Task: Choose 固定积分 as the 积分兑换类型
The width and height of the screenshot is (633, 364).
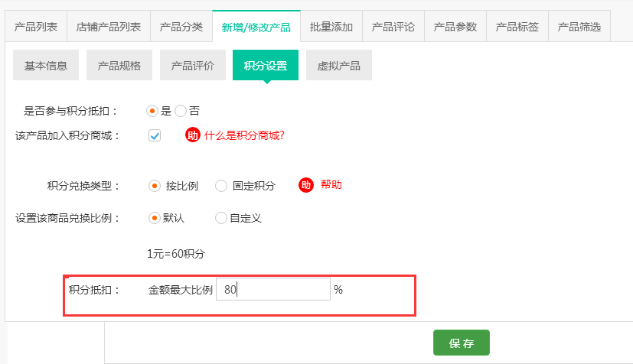Action: [221, 185]
